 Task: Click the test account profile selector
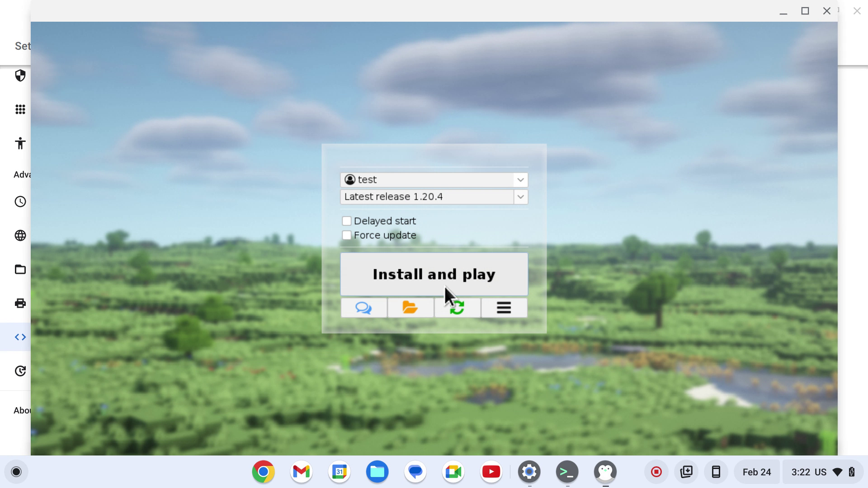[434, 179]
